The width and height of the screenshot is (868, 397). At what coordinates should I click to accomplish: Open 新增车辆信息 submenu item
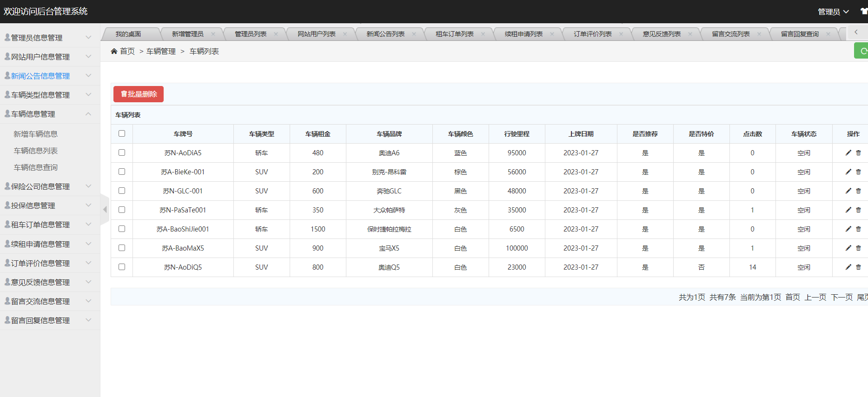tap(36, 134)
